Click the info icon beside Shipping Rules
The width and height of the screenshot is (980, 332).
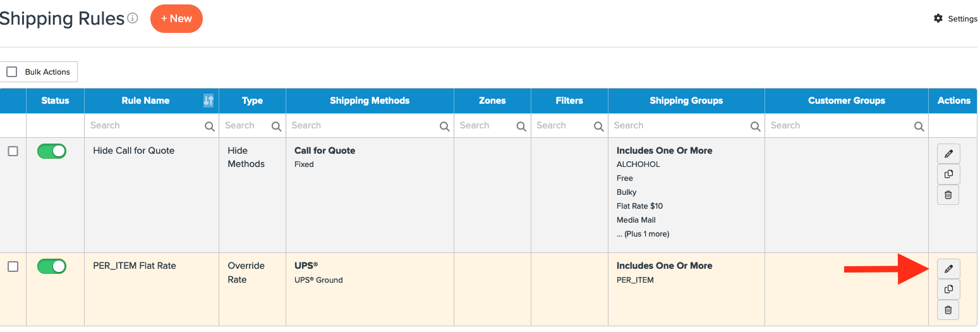[x=133, y=18]
